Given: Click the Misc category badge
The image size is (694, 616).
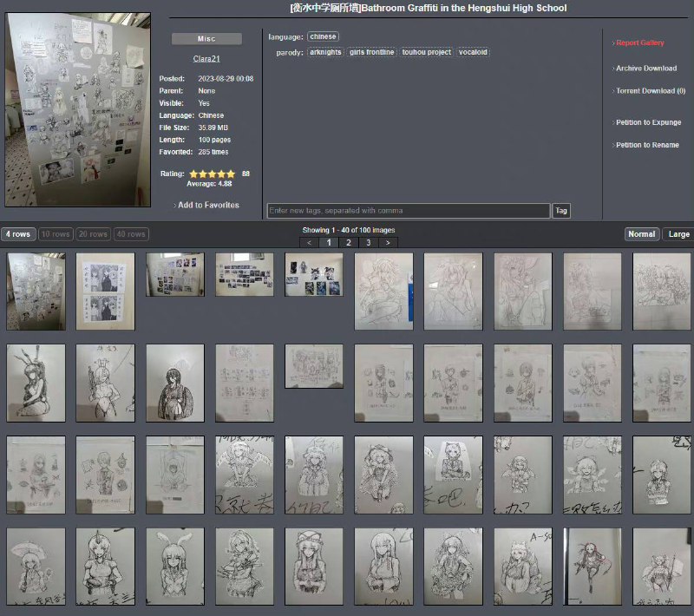Looking at the screenshot, I should (x=206, y=39).
